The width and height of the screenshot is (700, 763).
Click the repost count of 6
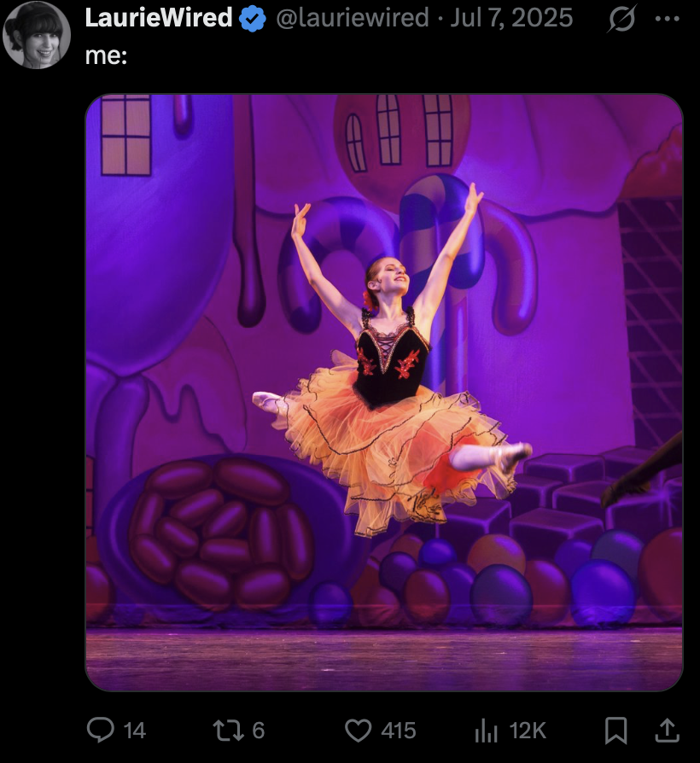pyautogui.click(x=259, y=731)
